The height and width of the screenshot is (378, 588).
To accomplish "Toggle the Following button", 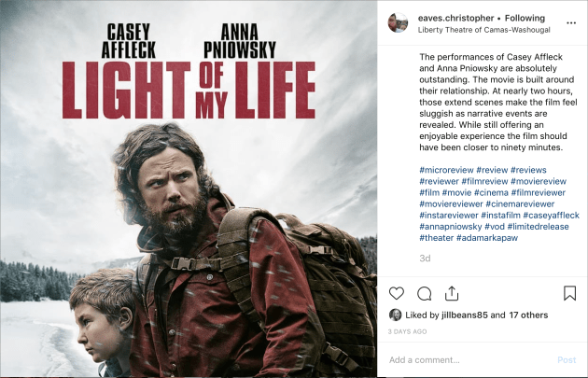I will click(525, 18).
